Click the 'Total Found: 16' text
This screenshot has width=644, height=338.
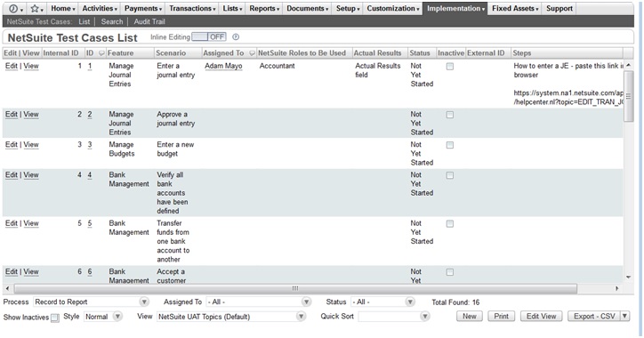[455, 302]
